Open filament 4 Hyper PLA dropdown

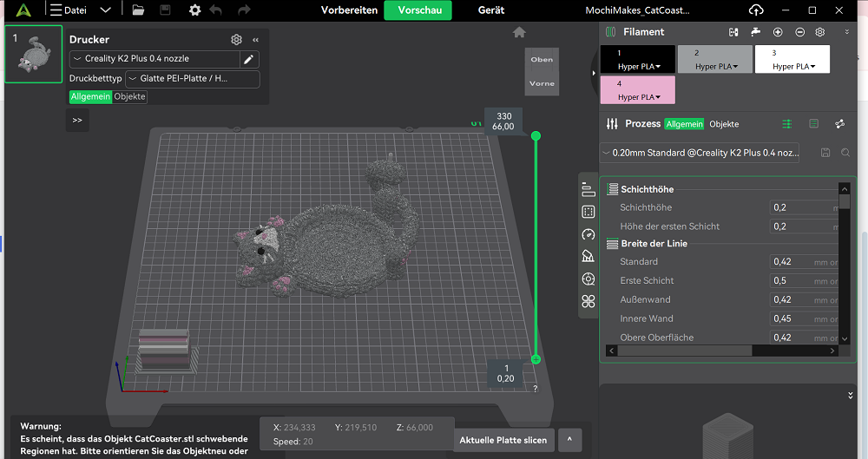tap(638, 97)
